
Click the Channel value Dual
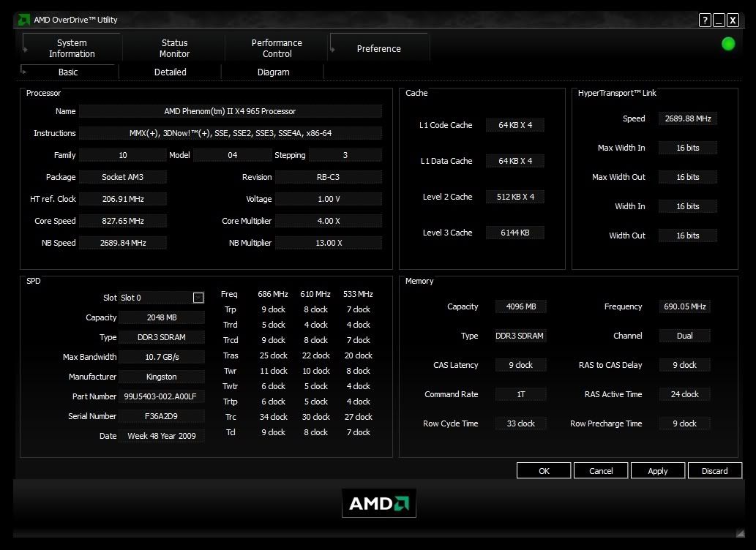pos(684,336)
